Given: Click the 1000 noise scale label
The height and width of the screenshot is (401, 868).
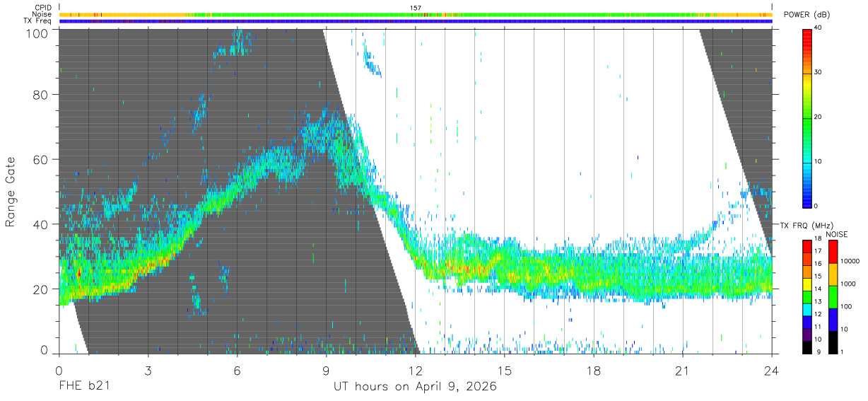Looking at the screenshot, I should [x=848, y=284].
